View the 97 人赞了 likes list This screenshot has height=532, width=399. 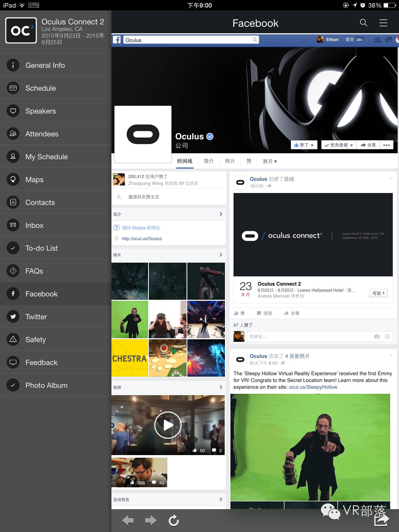[243, 325]
